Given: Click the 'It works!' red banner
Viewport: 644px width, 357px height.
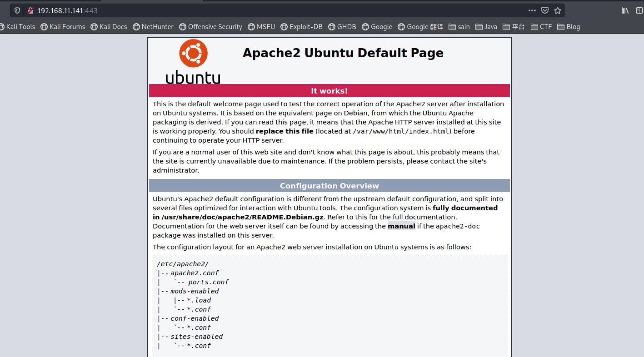Looking at the screenshot, I should tap(329, 91).
